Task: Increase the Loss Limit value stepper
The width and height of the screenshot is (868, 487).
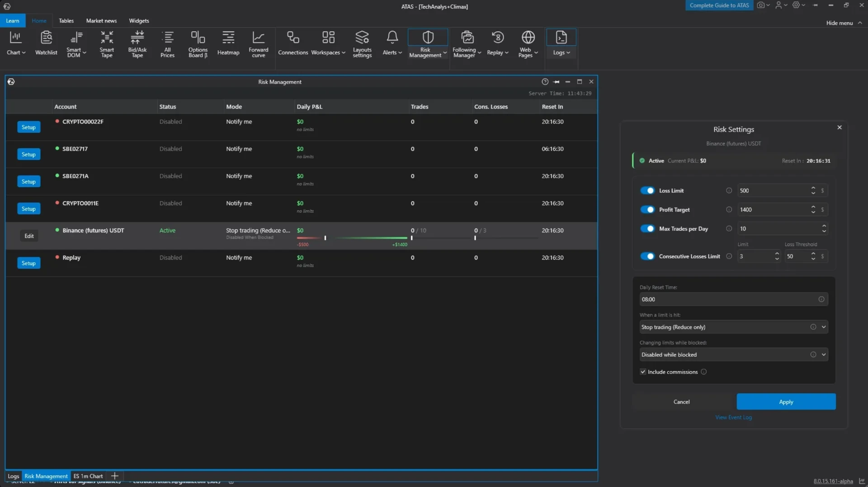Action: 813,188
